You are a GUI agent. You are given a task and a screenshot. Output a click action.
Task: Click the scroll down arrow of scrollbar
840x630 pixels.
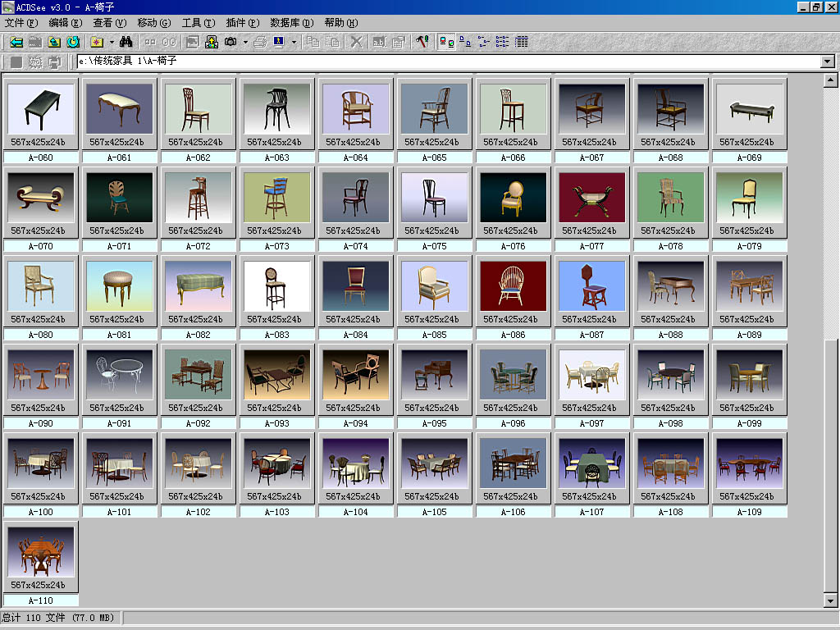click(x=830, y=601)
